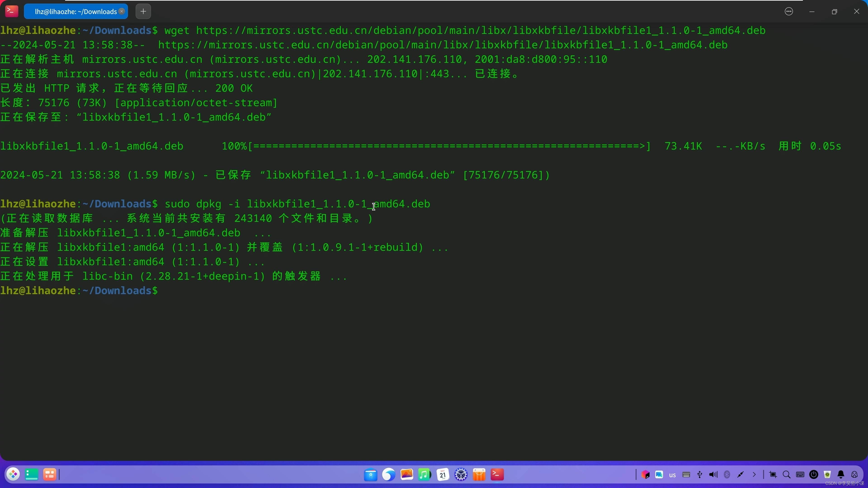The width and height of the screenshot is (868, 488).
Task: Click the '2001:da8:d800:95::110' IPv6 address
Action: pos(541,59)
